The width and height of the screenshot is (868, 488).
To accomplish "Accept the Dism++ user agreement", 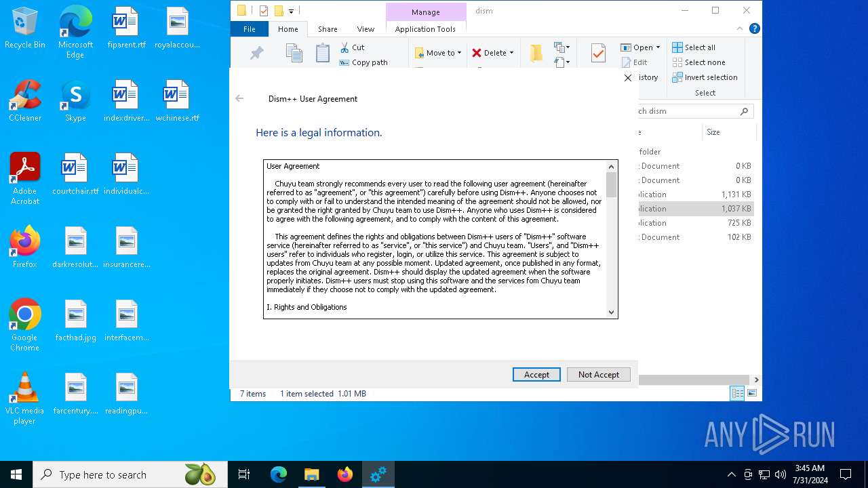I will click(x=536, y=374).
